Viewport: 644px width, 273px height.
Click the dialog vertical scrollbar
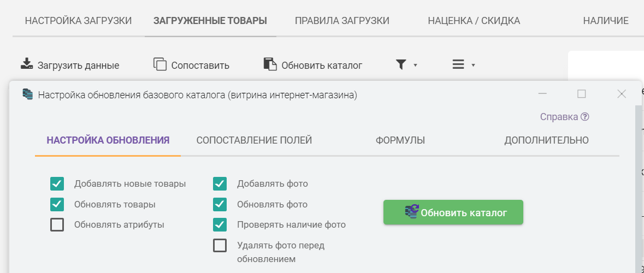pyautogui.click(x=639, y=186)
